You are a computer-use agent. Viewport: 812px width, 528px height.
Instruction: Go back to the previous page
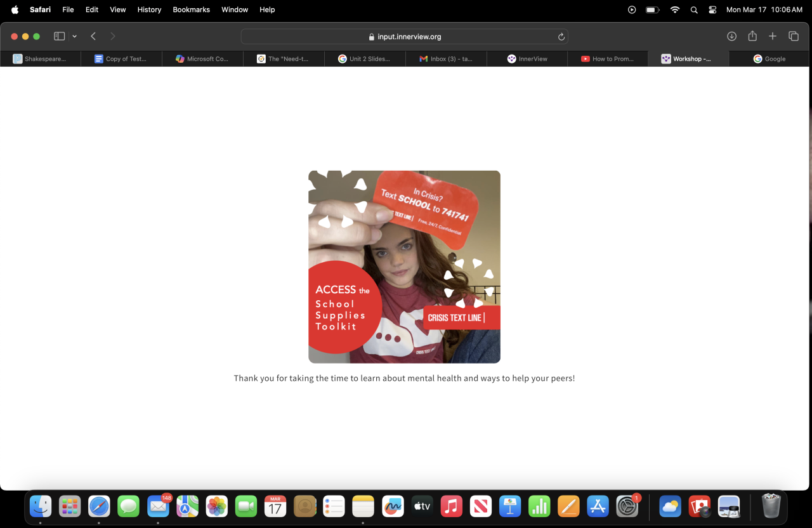(x=93, y=36)
